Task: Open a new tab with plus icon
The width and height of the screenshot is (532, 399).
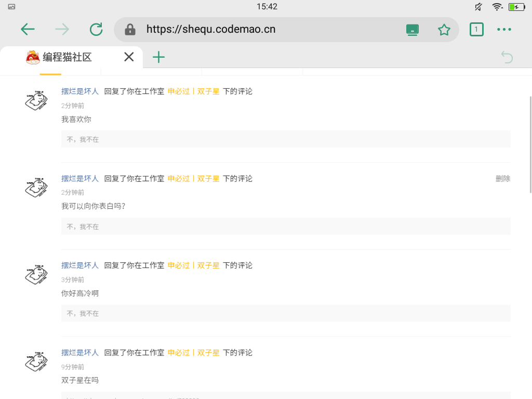Action: click(158, 57)
